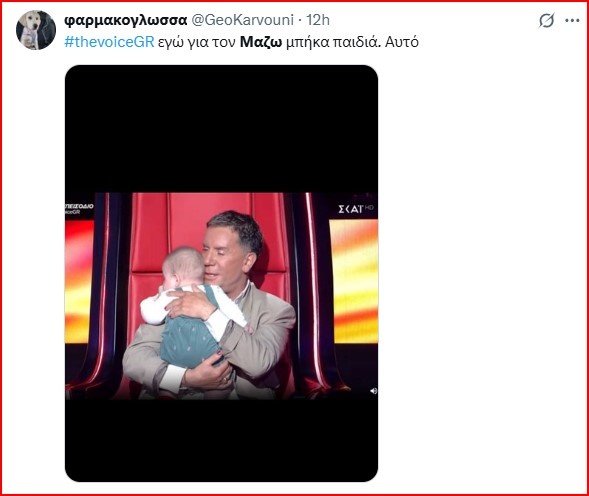Open the three-dot more options menu

572,21
